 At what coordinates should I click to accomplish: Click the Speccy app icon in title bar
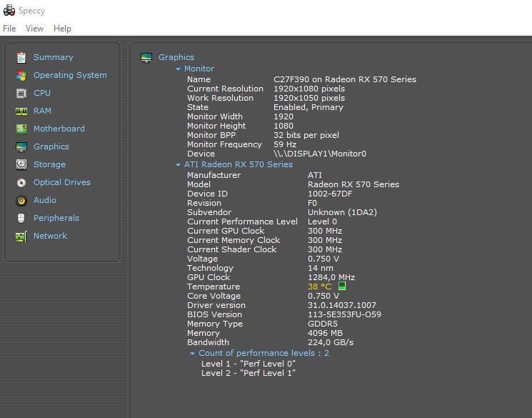click(x=9, y=11)
